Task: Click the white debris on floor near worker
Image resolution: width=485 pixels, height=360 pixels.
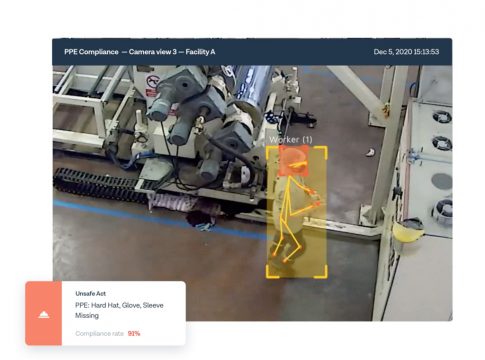Action: pos(370,152)
